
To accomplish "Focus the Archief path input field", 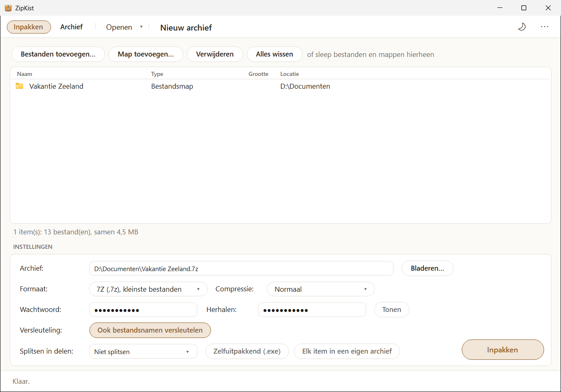I will (241, 268).
